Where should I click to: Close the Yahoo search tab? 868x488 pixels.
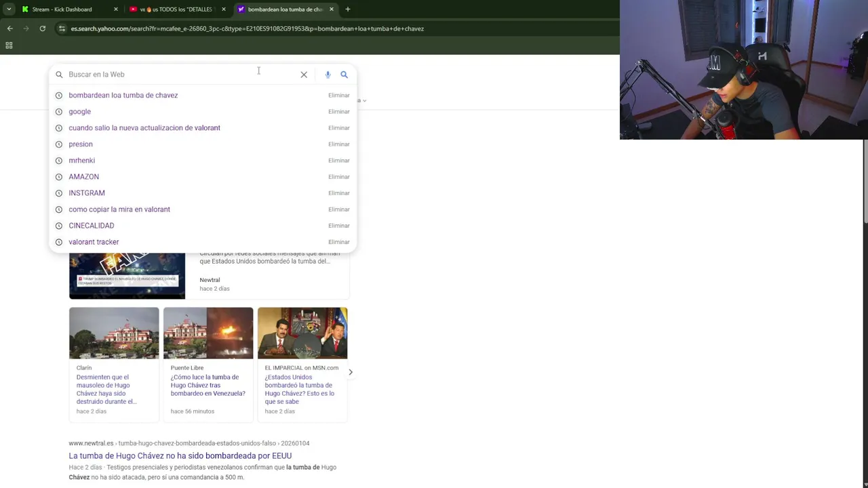click(x=331, y=9)
